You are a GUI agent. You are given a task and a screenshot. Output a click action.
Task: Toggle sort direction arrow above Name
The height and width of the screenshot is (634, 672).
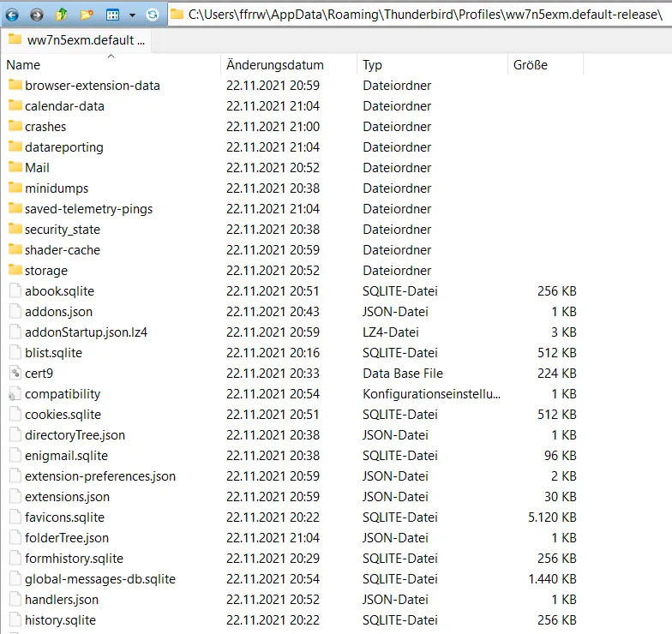111,57
